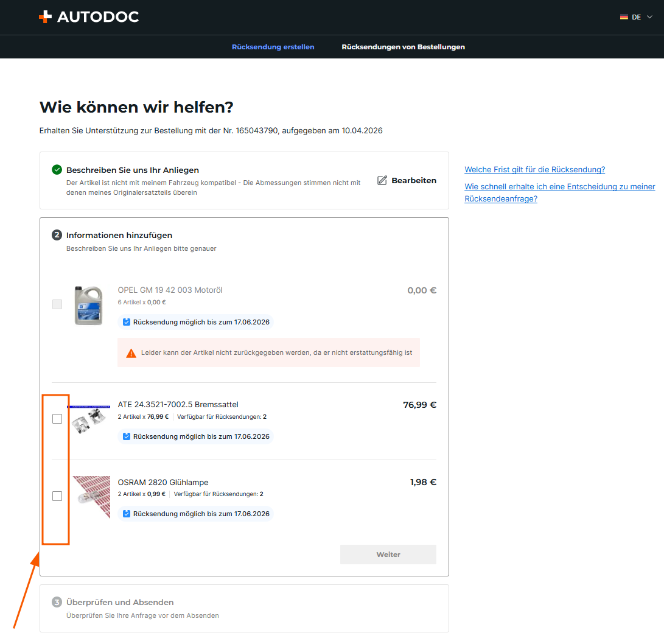Click ATE 'Verfügbar für Rücksendungen: 2' text
The width and height of the screenshot is (664, 644).
pos(222,416)
